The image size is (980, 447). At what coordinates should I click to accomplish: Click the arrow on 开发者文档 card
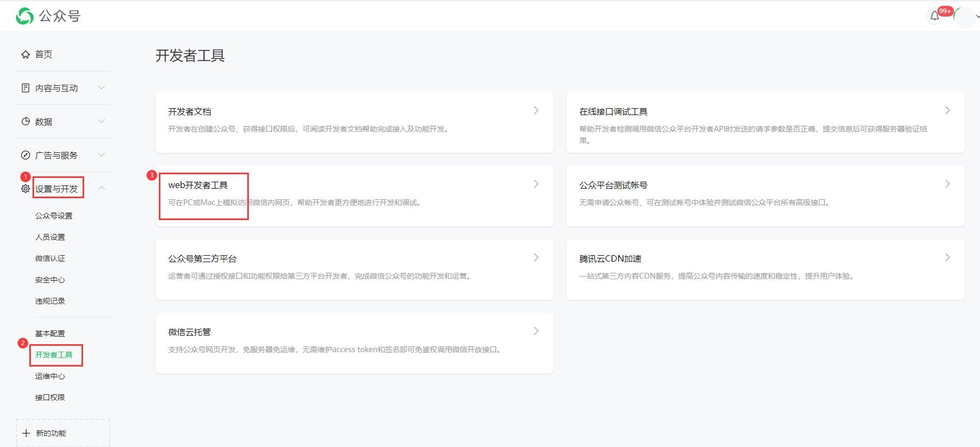tap(536, 110)
